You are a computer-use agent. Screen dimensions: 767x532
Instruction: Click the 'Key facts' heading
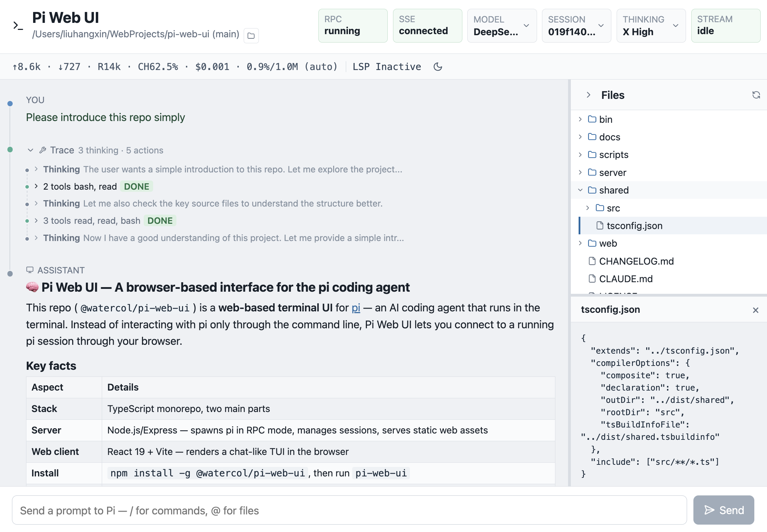coord(51,366)
